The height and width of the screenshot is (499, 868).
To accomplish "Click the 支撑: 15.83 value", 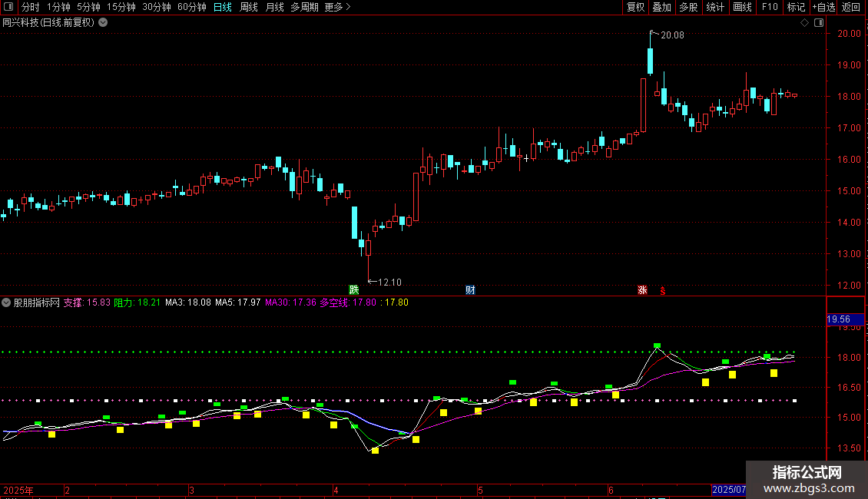I will tap(87, 302).
